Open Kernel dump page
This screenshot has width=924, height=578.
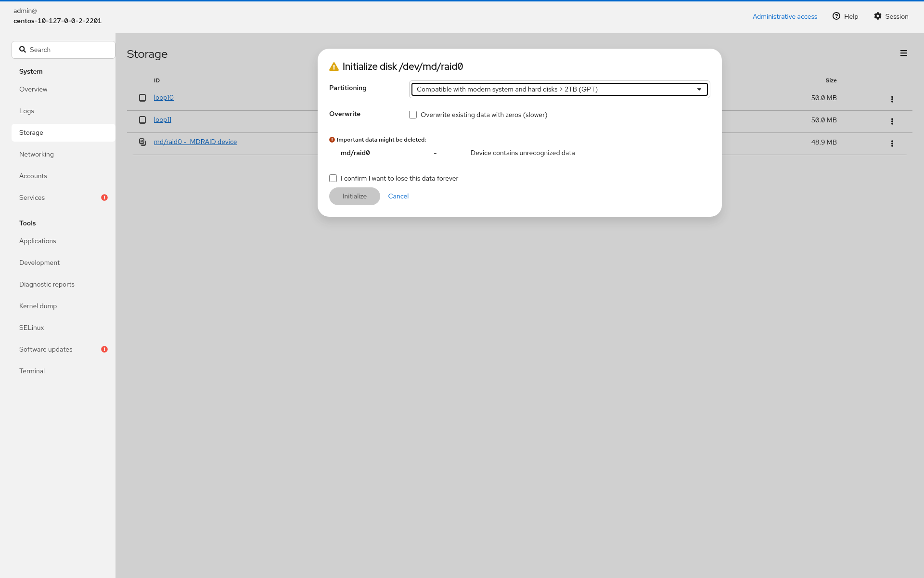[x=63, y=306]
